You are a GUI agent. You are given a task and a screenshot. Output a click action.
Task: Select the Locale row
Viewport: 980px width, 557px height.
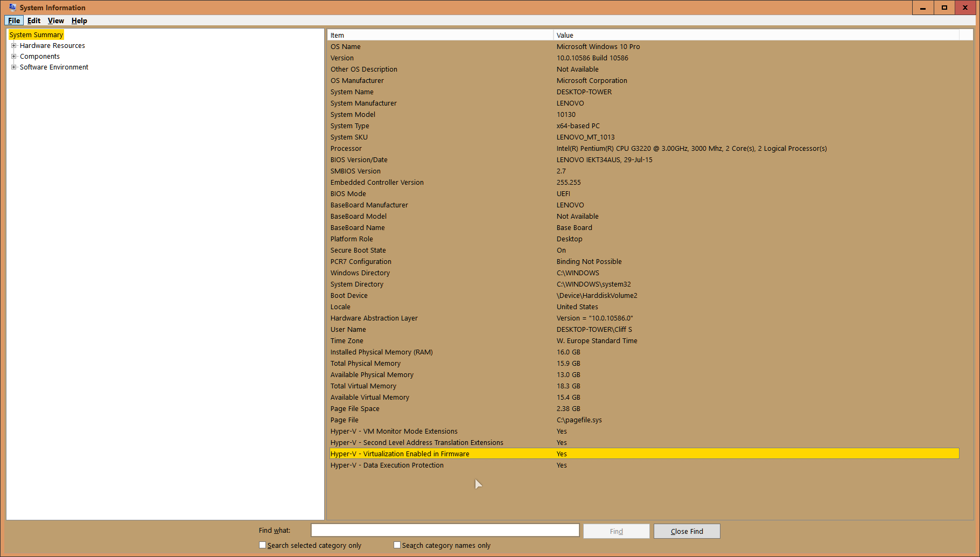644,307
